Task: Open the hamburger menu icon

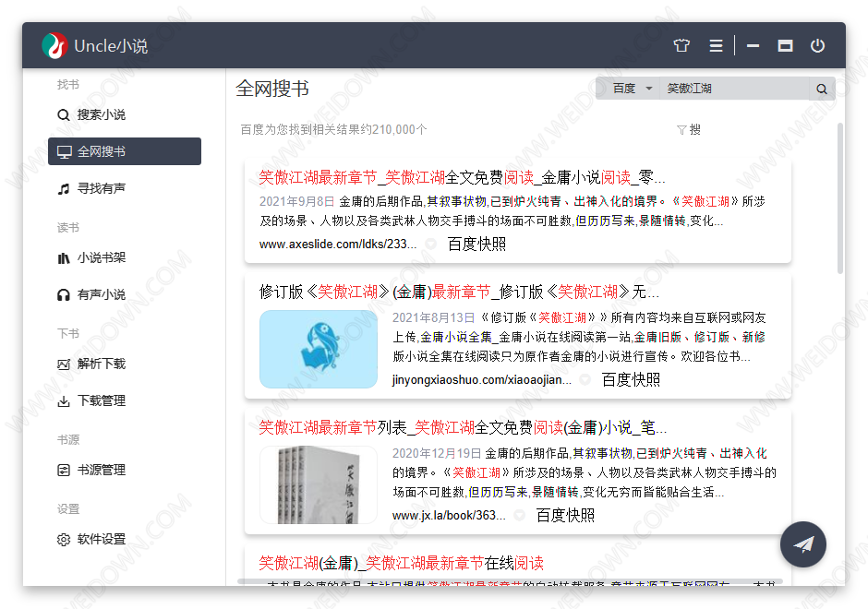Action: [716, 45]
